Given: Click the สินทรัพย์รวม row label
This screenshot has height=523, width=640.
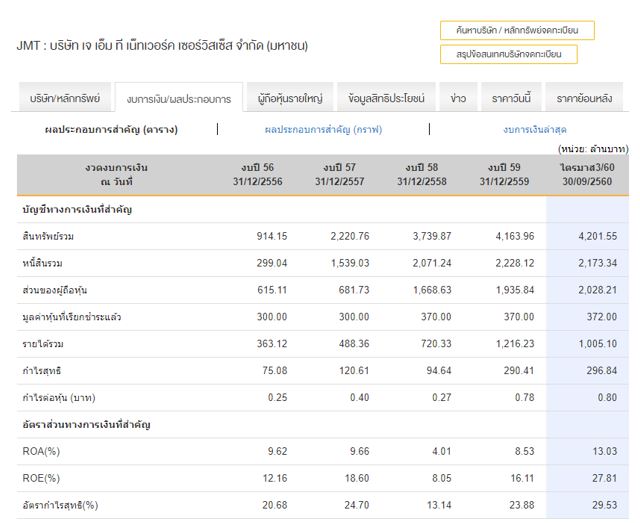Looking at the screenshot, I should 49,236.
